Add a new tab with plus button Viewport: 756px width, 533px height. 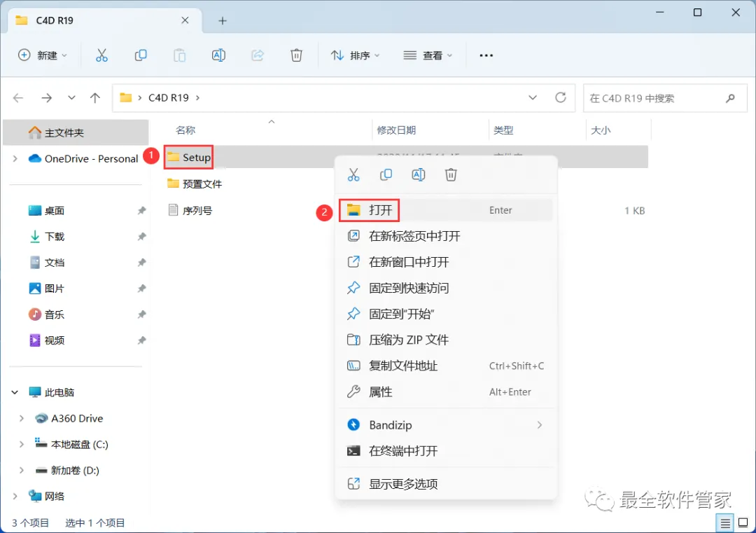pos(223,21)
